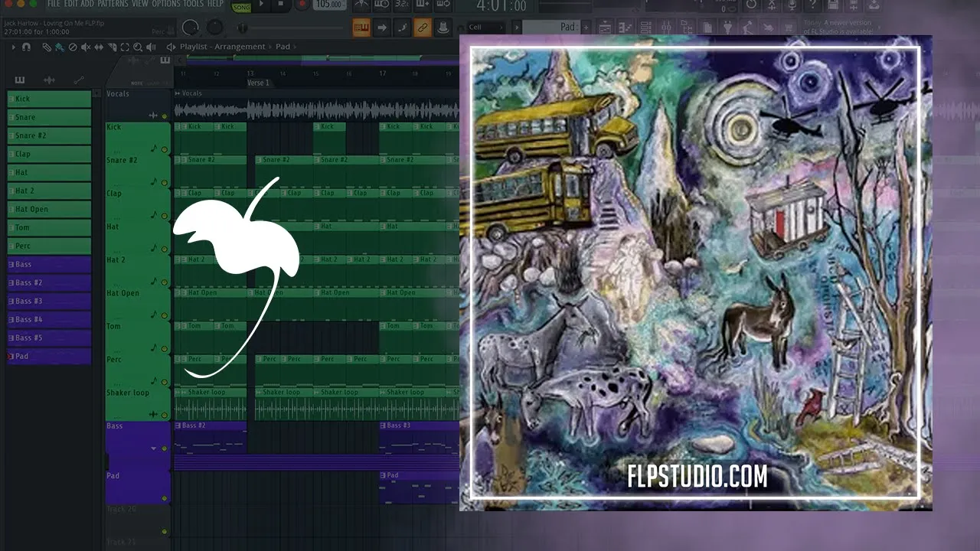Viewport: 980px width, 551px height.
Task: Open the FILE menu
Action: coord(53,4)
